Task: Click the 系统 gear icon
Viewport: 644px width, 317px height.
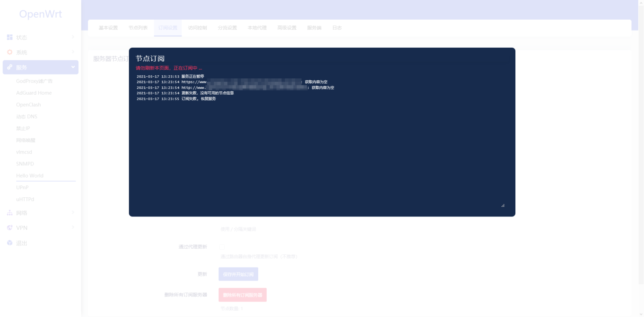Action: coord(9,52)
